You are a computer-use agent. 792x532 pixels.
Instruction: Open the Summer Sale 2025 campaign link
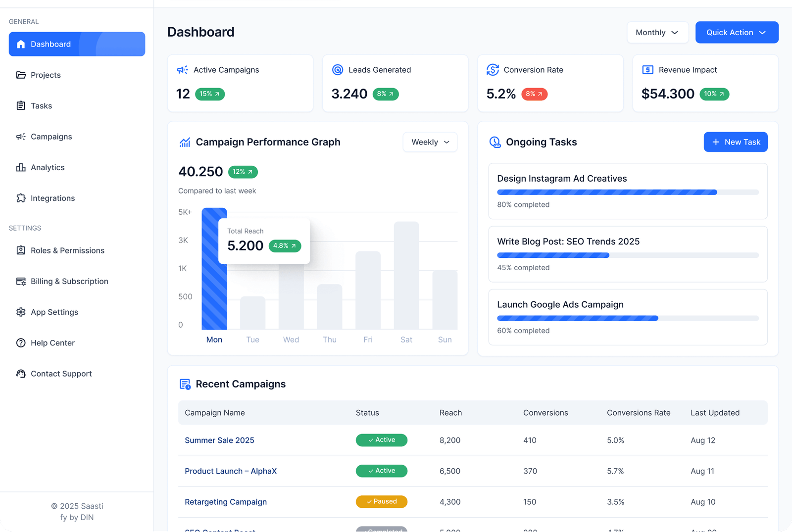point(219,440)
